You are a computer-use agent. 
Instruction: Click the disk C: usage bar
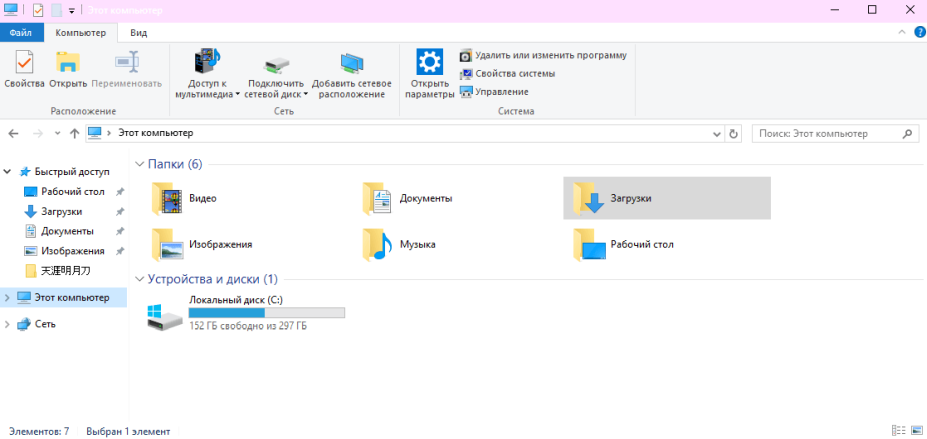(x=267, y=313)
